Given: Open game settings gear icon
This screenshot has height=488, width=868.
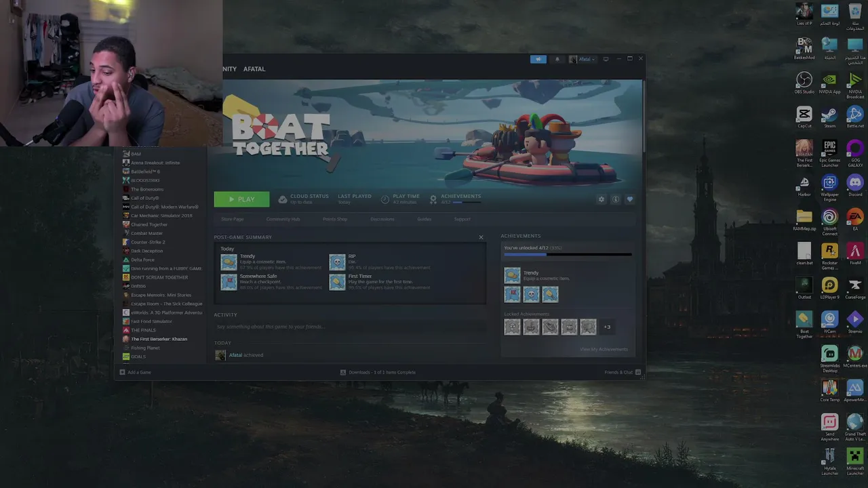Looking at the screenshot, I should tap(601, 199).
